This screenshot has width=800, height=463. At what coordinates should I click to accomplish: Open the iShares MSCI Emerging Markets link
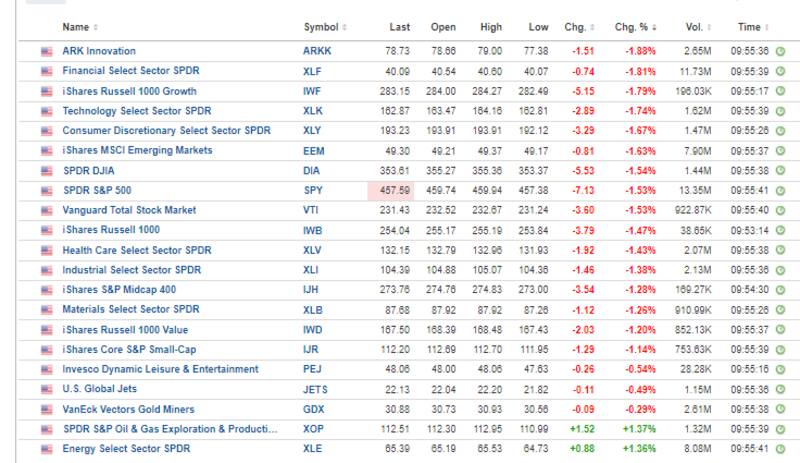[x=137, y=150]
